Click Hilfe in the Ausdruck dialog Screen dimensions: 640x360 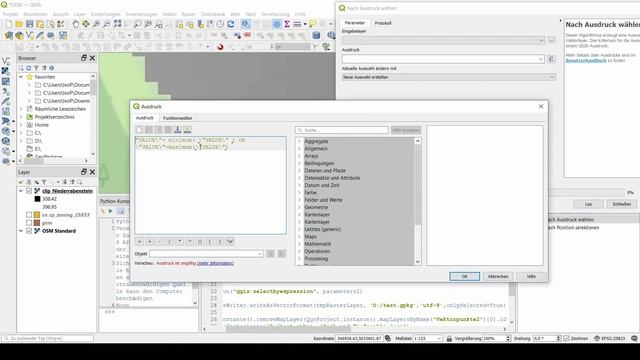point(531,276)
